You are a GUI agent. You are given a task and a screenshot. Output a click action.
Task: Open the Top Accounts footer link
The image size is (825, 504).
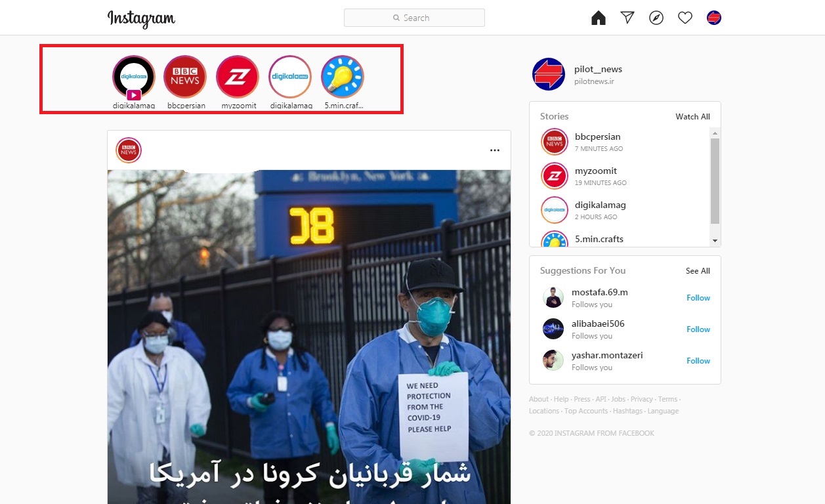[x=586, y=411]
